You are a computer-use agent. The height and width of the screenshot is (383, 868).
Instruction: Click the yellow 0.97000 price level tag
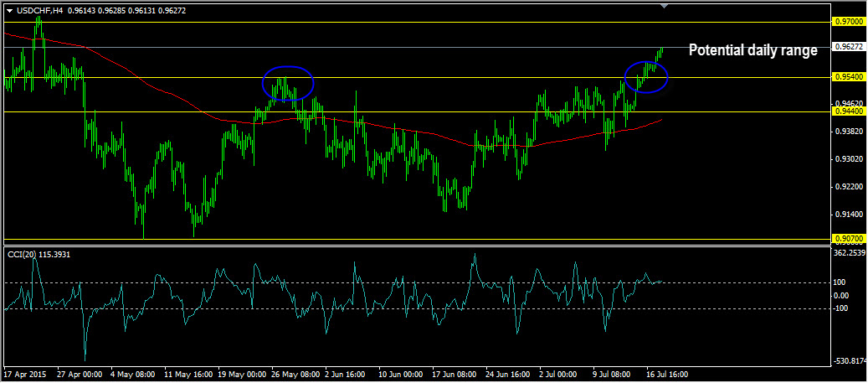point(849,21)
